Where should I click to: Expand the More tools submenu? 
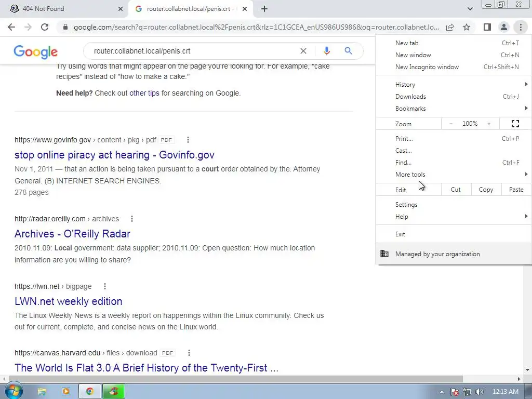(x=454, y=175)
